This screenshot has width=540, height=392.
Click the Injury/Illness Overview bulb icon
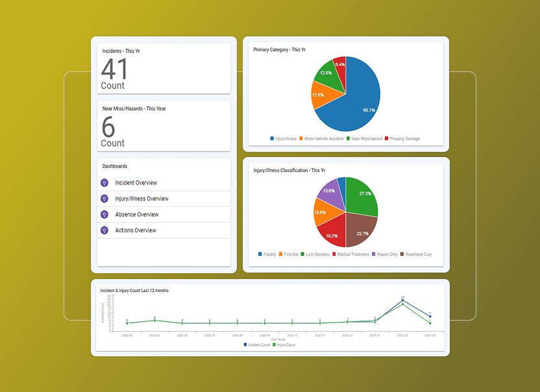tap(104, 197)
